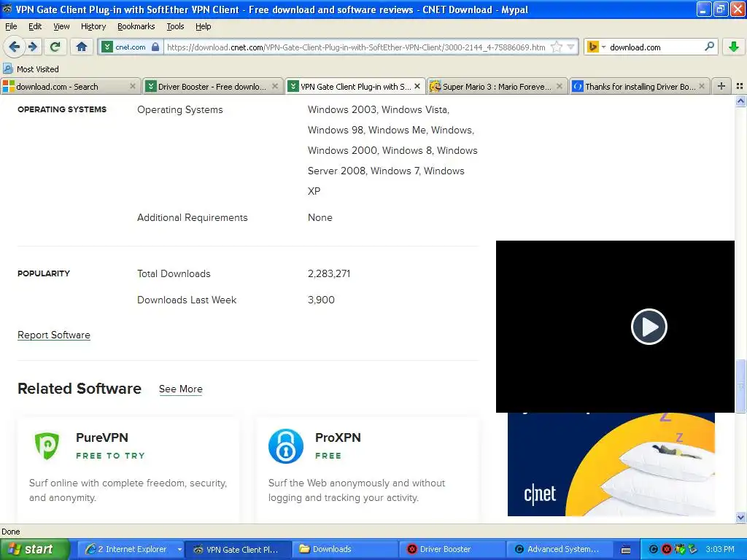The image size is (747, 560).
Task: Click the download.com tab Microsoft favicon
Action: pyautogui.click(x=9, y=86)
